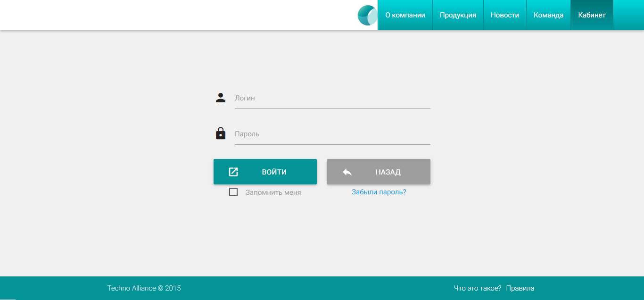This screenshot has height=300, width=644.
Task: Click the teal circle site logo
Action: coord(367,15)
